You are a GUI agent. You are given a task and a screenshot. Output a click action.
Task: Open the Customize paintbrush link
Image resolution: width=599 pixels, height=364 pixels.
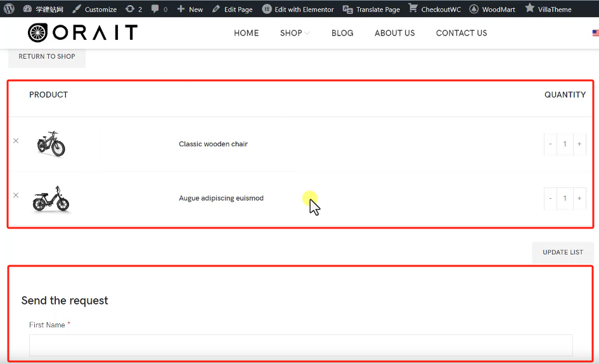click(94, 9)
